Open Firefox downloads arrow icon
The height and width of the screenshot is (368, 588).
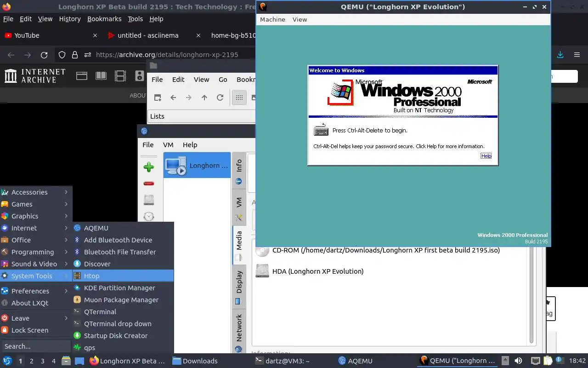(560, 55)
